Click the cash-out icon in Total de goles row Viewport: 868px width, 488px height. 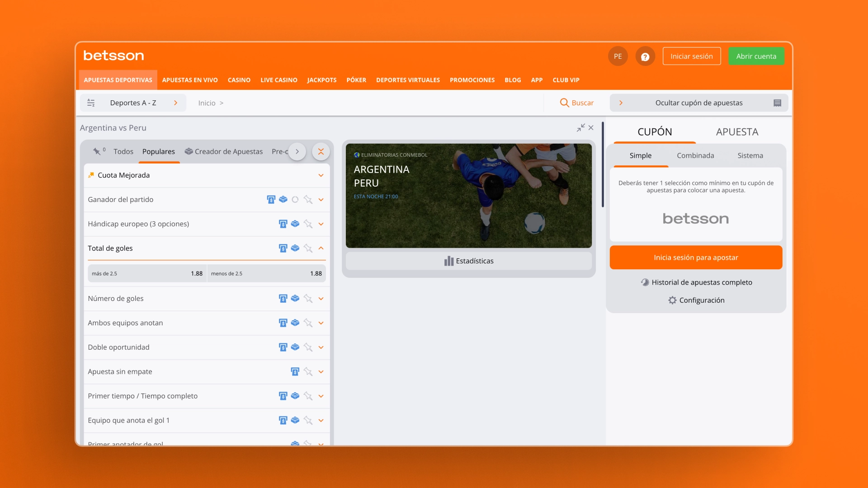(x=283, y=248)
